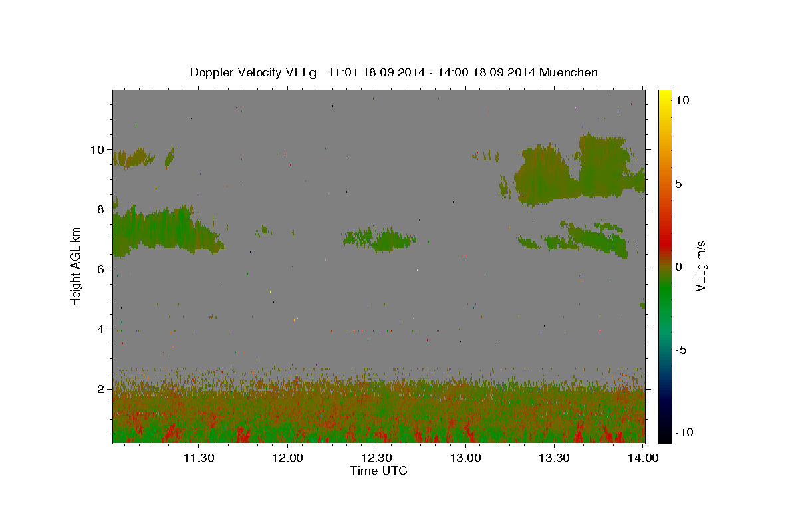Click the colorbar value 10 label
The image size is (798, 532).
682,100
